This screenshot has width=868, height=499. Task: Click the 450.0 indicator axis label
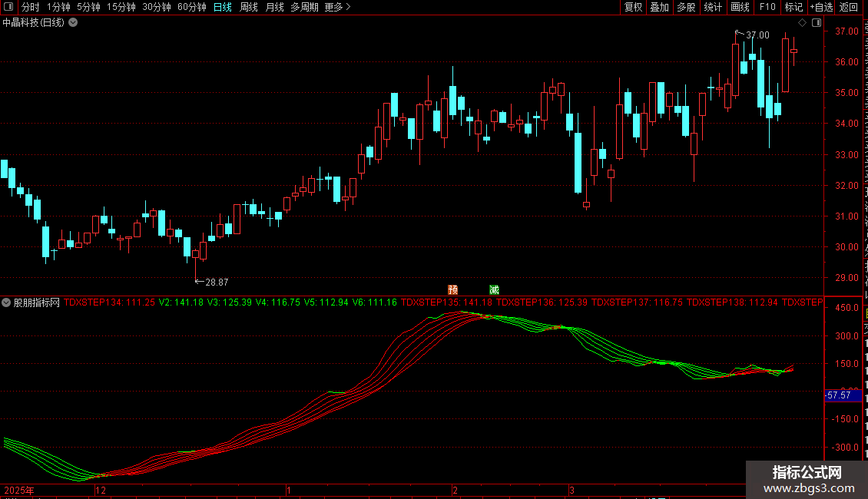point(847,308)
